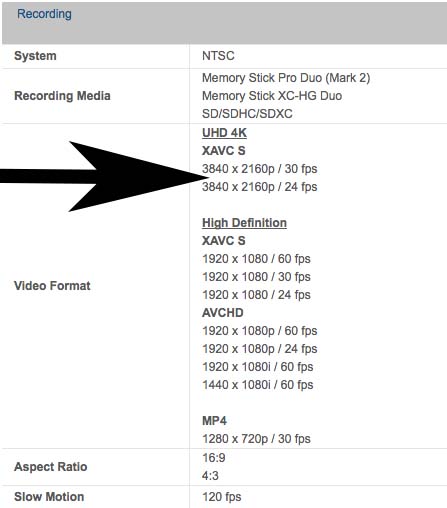The height and width of the screenshot is (508, 447).
Task: Click Memory Stick XC-HG Duo entry
Action: [x=272, y=96]
